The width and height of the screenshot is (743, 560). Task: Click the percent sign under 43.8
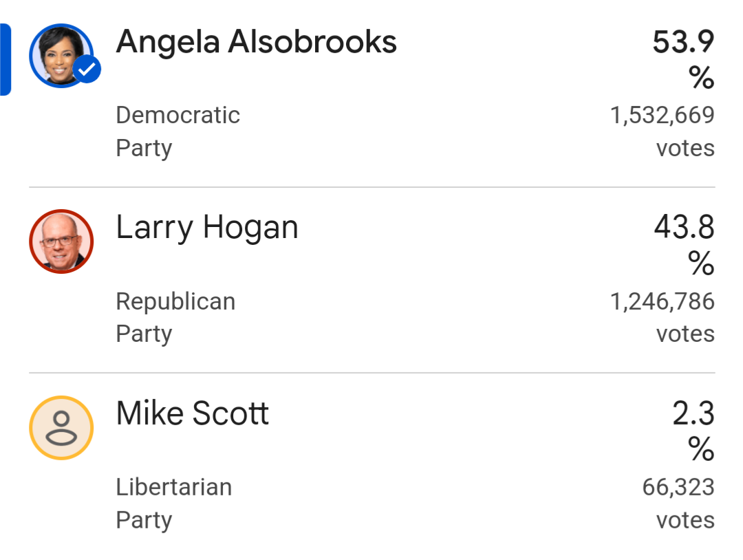(701, 263)
